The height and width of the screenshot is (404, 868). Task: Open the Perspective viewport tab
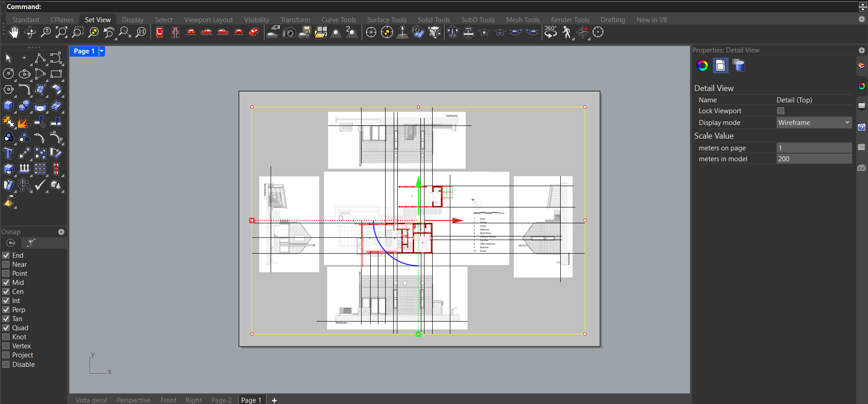point(134,400)
